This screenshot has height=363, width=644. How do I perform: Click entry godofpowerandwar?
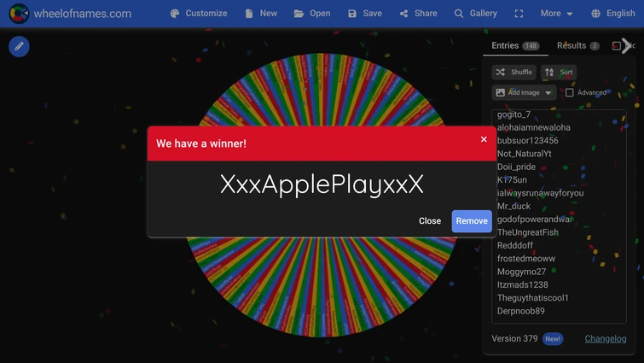pos(534,220)
